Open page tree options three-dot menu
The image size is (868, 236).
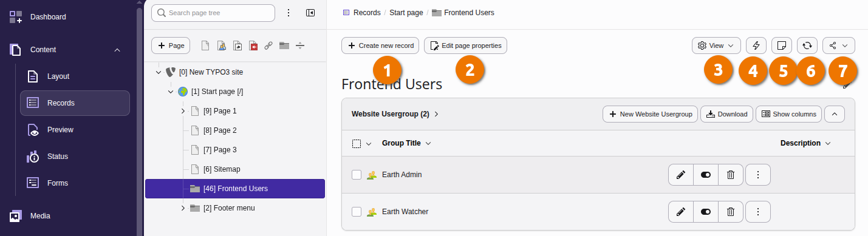(x=289, y=13)
